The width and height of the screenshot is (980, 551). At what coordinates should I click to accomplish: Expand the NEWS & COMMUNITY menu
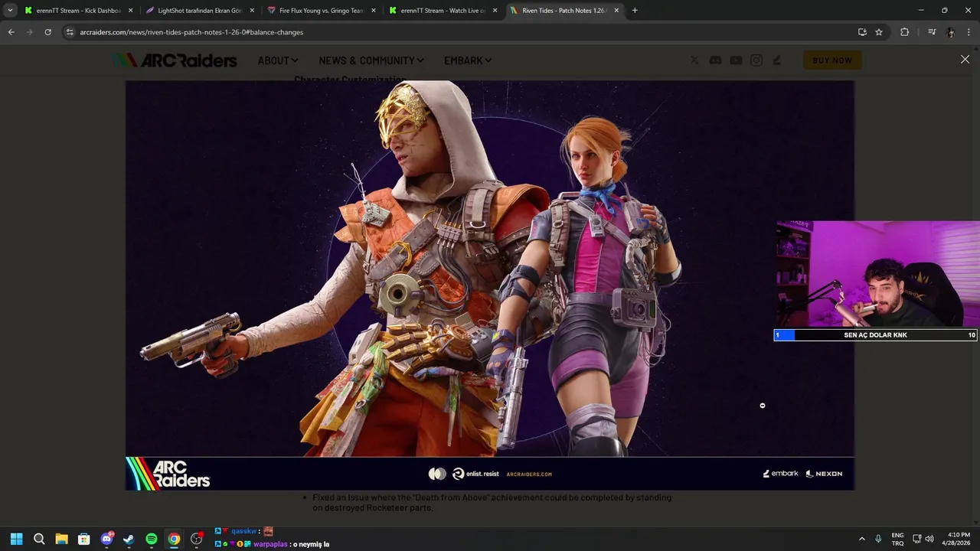[371, 60]
